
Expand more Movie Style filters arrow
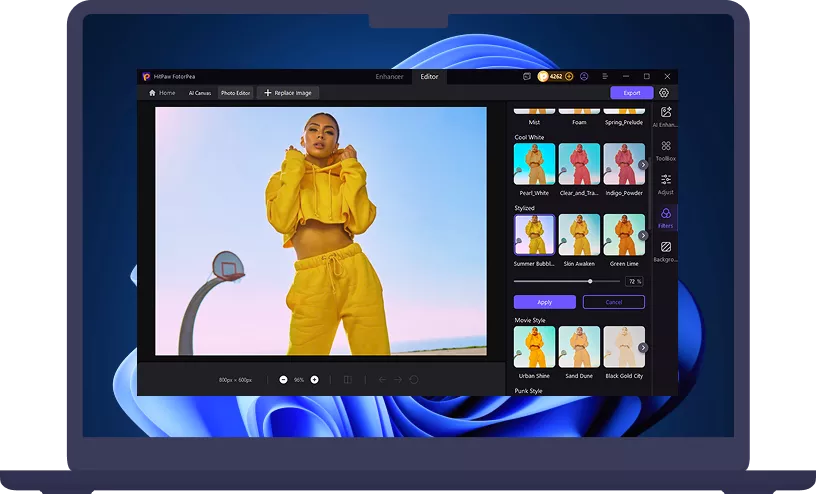[x=643, y=347]
